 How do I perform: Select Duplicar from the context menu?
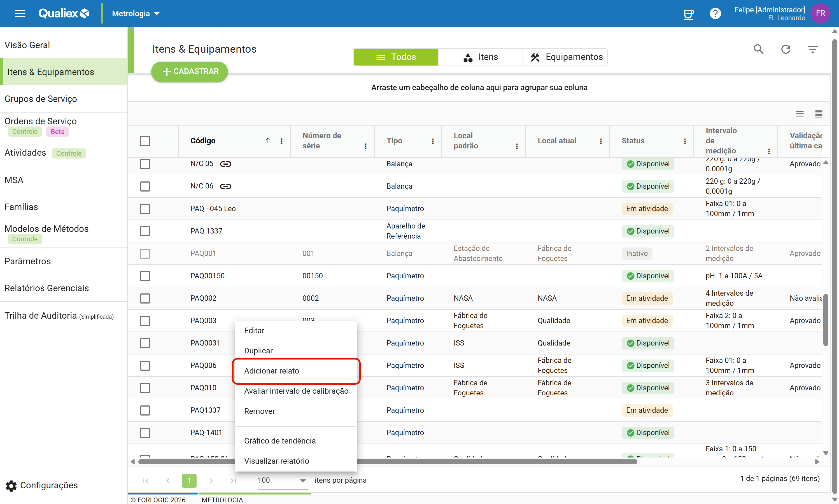296,351
